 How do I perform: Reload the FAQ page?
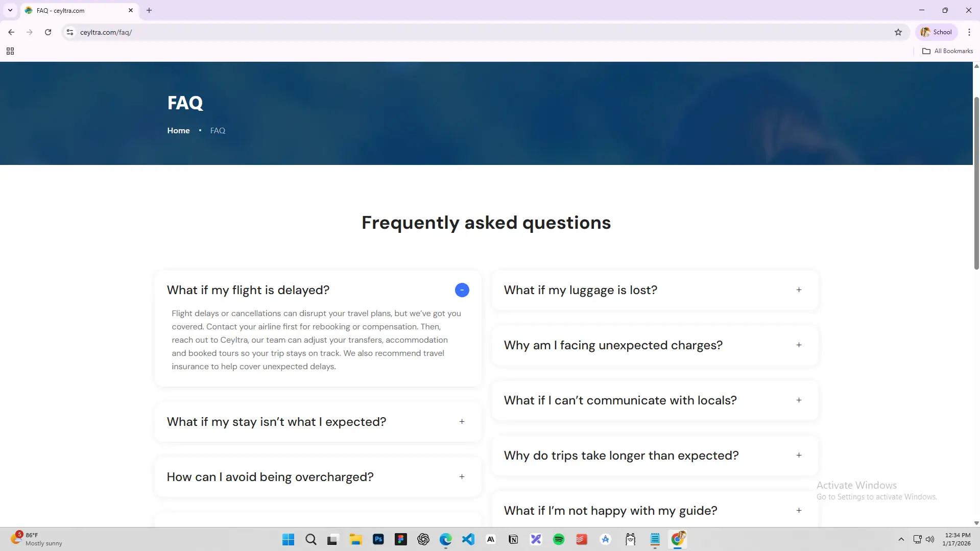pyautogui.click(x=48, y=32)
